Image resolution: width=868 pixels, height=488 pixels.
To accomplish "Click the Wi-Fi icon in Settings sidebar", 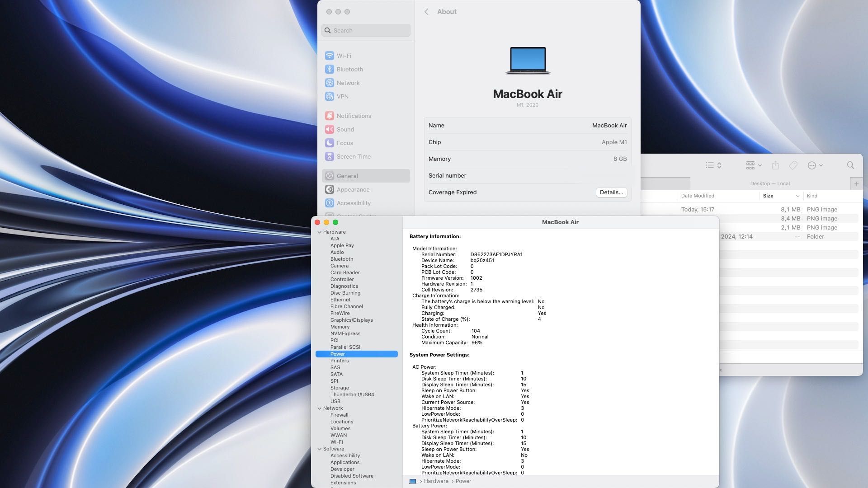I will tap(330, 56).
